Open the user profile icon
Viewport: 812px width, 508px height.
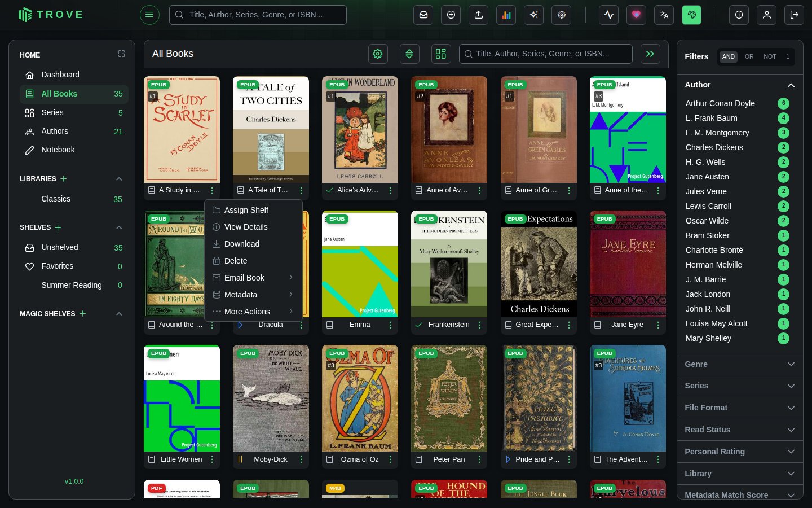767,15
